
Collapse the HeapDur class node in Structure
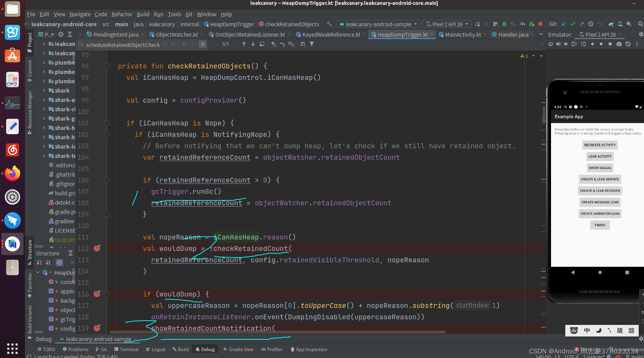click(38, 273)
